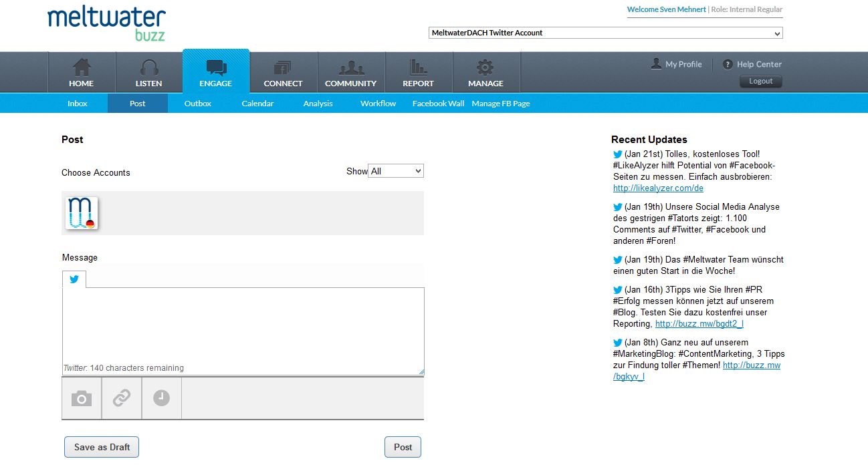This screenshot has width=868, height=471.
Task: Open the Home navigation section
Action: click(x=81, y=73)
